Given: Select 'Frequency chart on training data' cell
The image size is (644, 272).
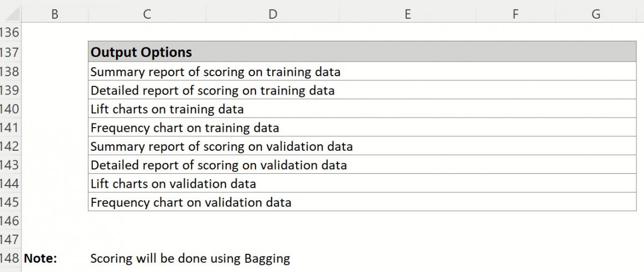Looking at the screenshot, I should click(x=185, y=128).
